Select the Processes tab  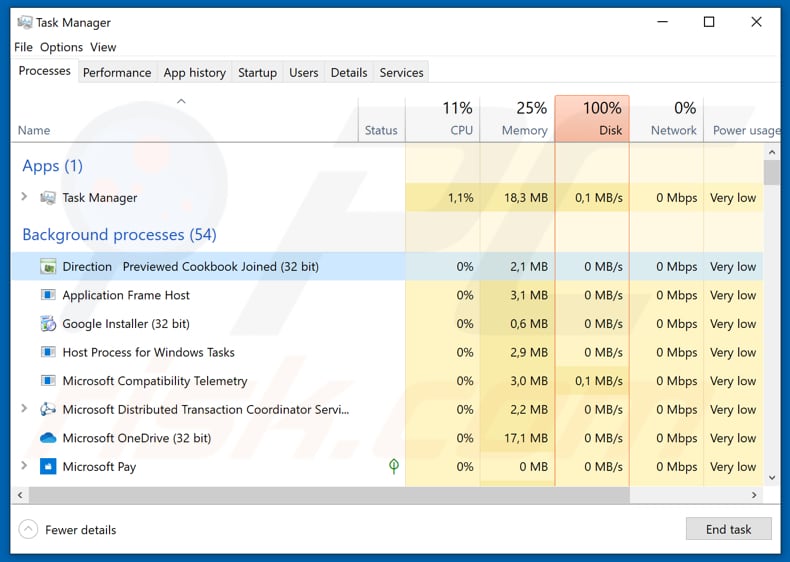tap(44, 71)
